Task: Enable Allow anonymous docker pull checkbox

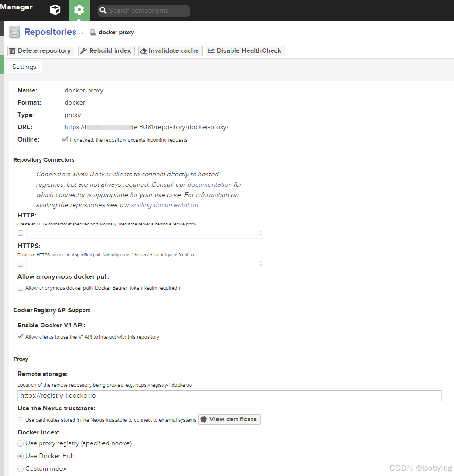Action: tap(20, 288)
